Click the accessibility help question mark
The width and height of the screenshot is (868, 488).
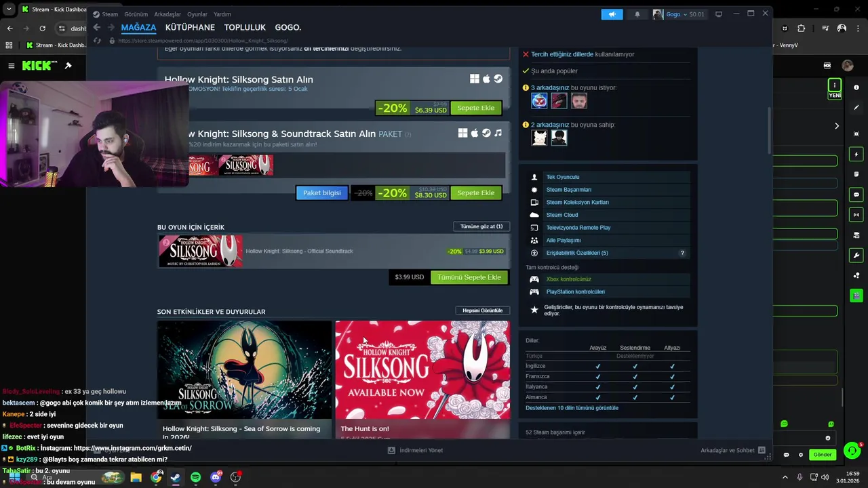tap(682, 253)
